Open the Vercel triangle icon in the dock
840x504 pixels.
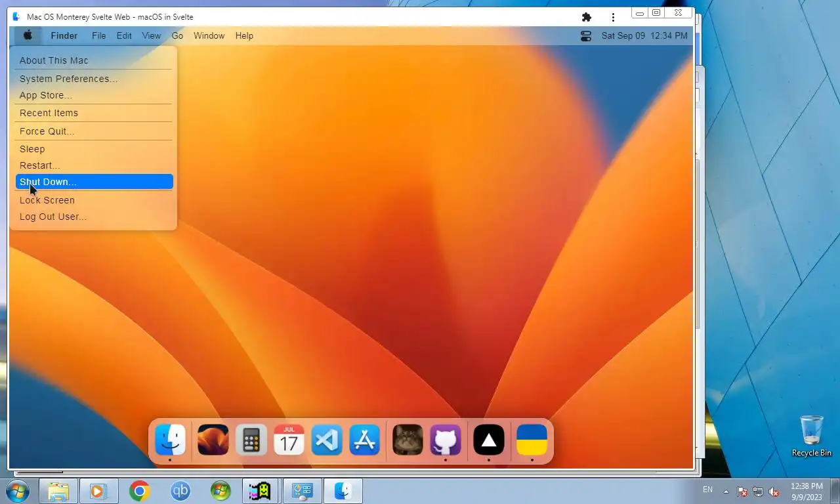(x=489, y=440)
